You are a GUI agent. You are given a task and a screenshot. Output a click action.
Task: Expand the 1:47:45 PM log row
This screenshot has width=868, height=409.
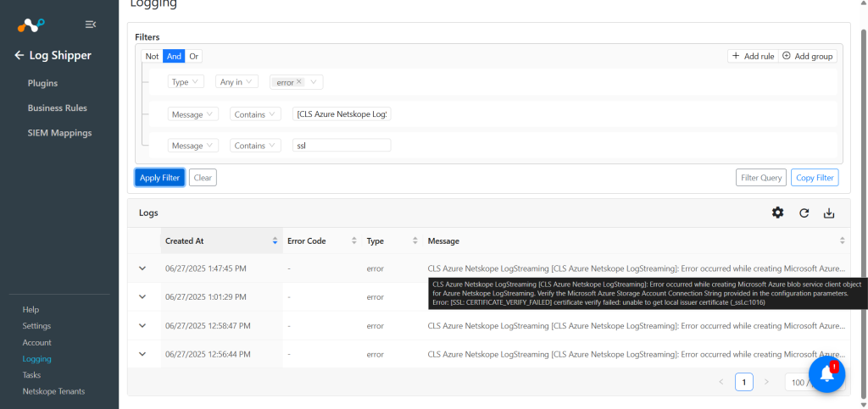coord(142,268)
